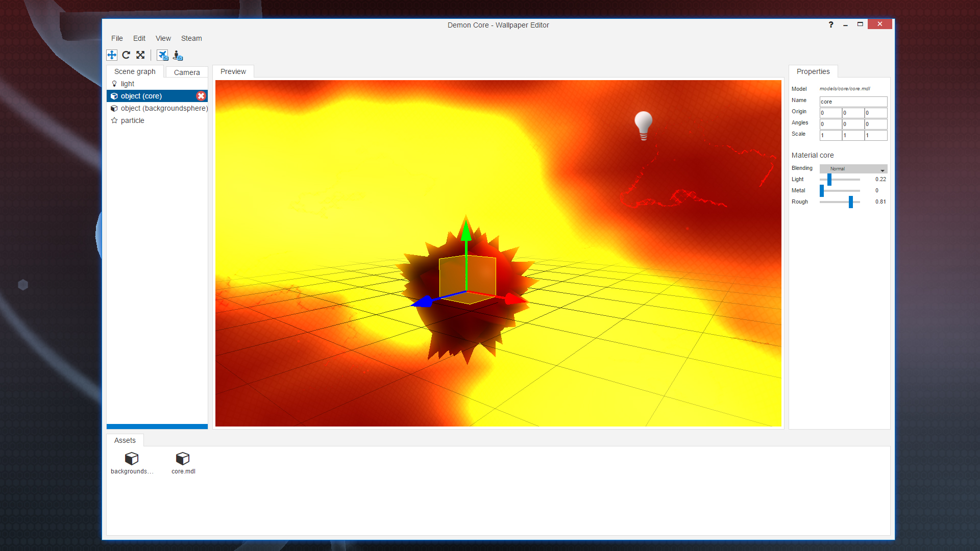Select the Preview tab

point(233,71)
